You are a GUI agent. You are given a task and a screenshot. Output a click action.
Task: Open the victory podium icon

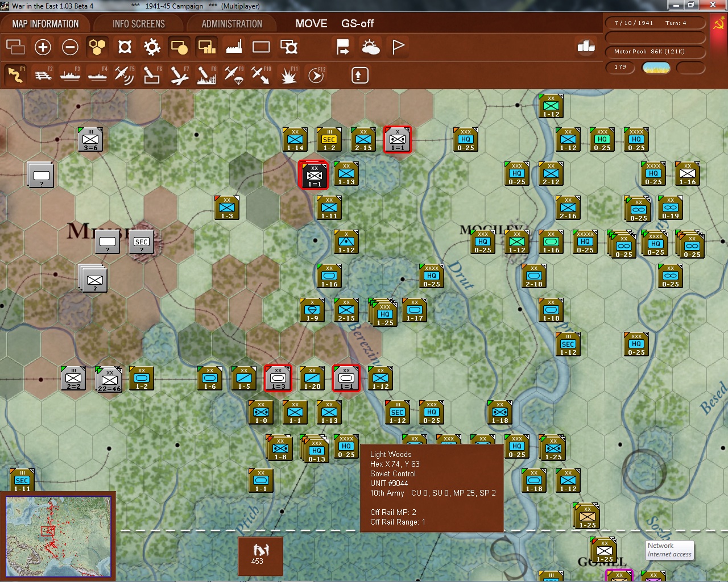tap(586, 47)
